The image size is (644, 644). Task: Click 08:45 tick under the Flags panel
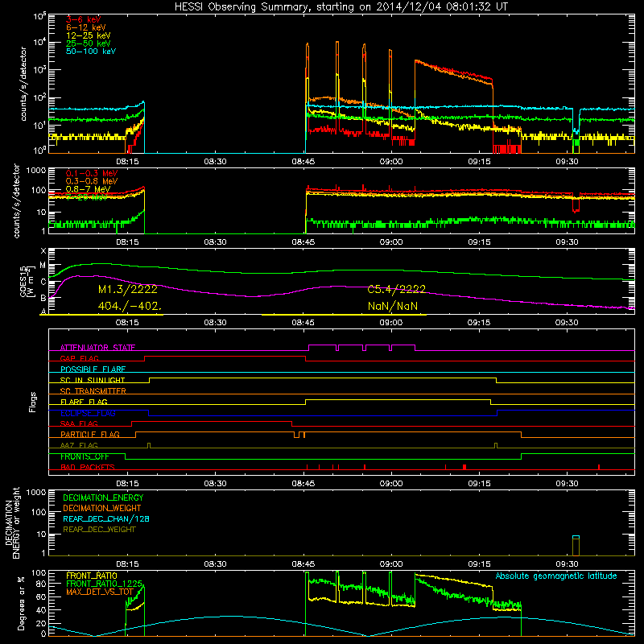(303, 484)
